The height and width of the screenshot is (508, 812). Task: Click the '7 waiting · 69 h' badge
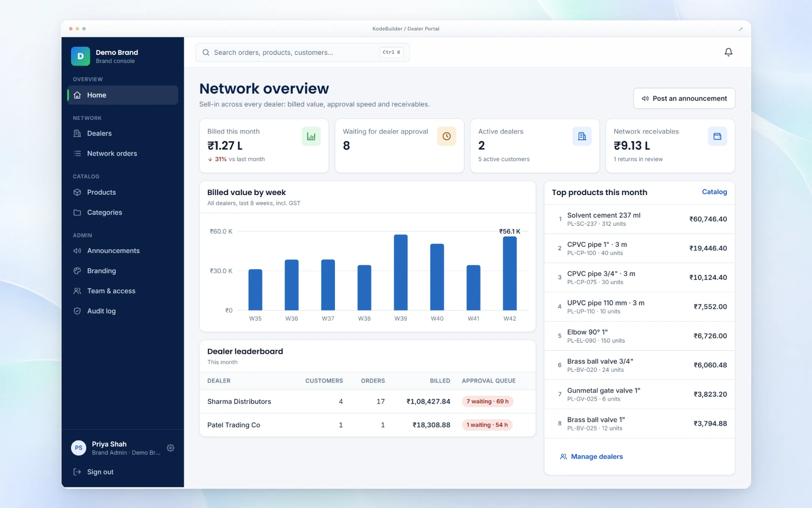[x=488, y=401]
